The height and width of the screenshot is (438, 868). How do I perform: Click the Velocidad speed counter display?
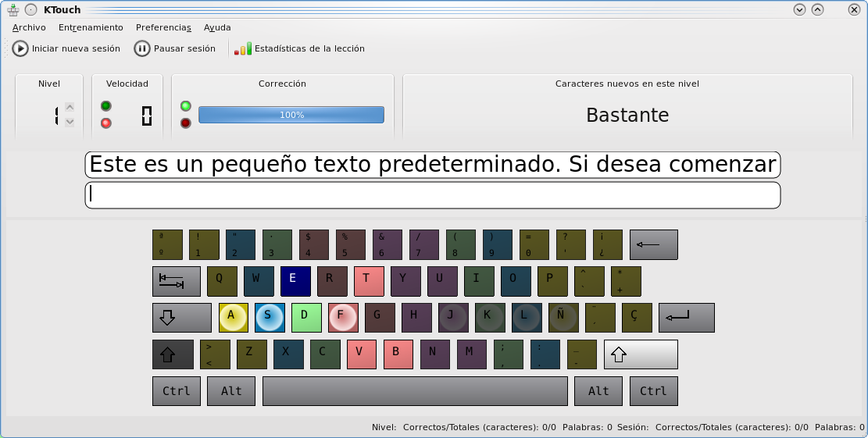pos(147,116)
